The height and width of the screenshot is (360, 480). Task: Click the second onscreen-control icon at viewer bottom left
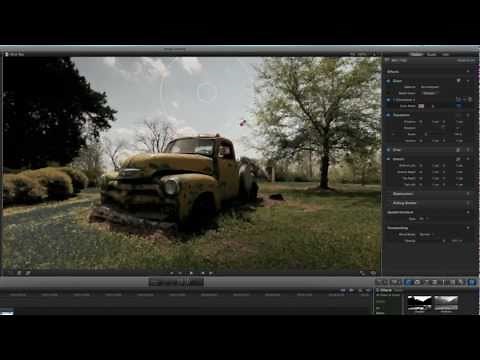point(28,273)
